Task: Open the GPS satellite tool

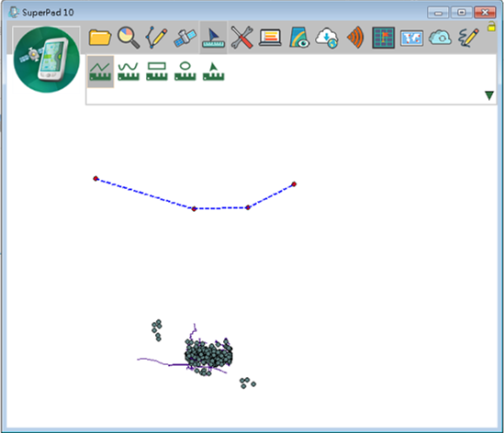Action: [185, 38]
